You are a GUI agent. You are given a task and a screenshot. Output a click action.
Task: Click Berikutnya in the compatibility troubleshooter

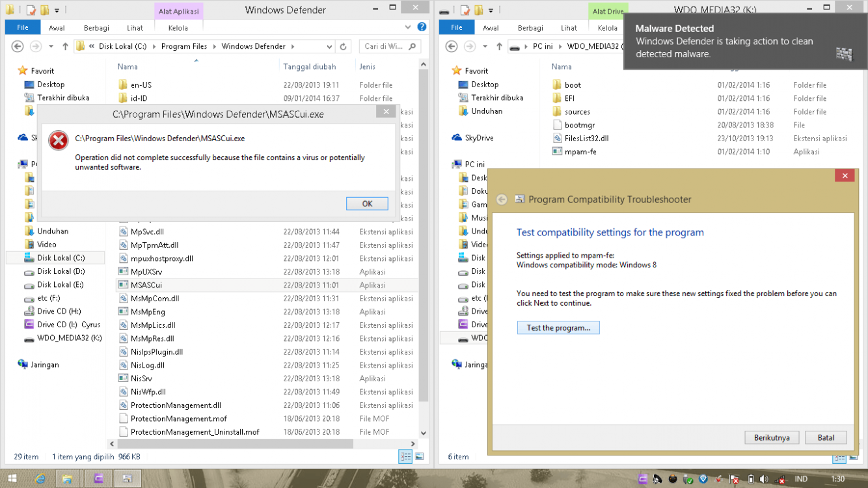pos(772,437)
